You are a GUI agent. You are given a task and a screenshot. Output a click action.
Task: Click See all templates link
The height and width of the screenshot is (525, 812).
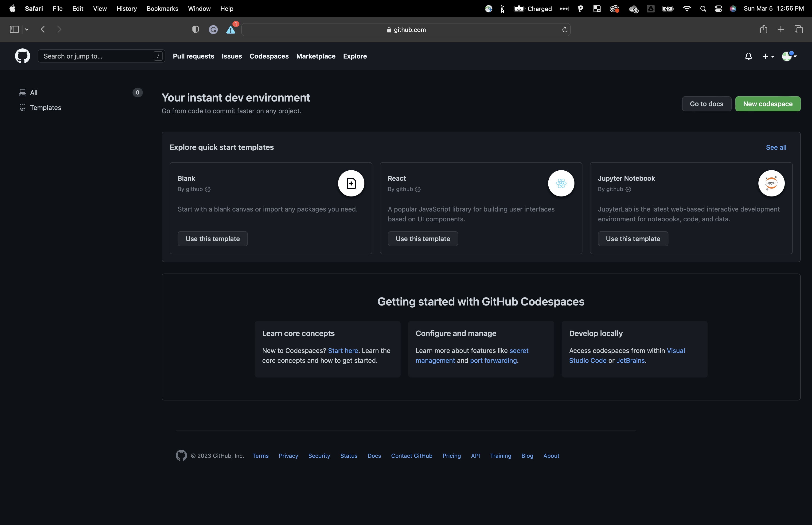pyautogui.click(x=776, y=147)
